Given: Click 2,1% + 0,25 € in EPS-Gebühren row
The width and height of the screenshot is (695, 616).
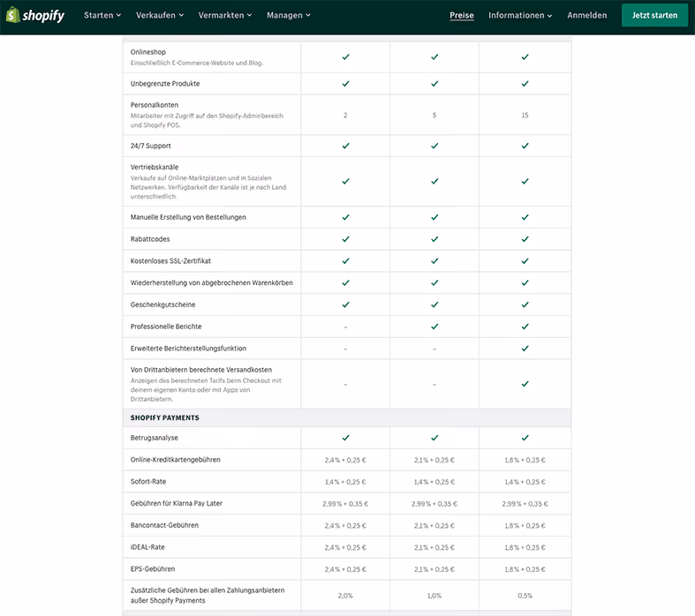Looking at the screenshot, I should [x=434, y=569].
